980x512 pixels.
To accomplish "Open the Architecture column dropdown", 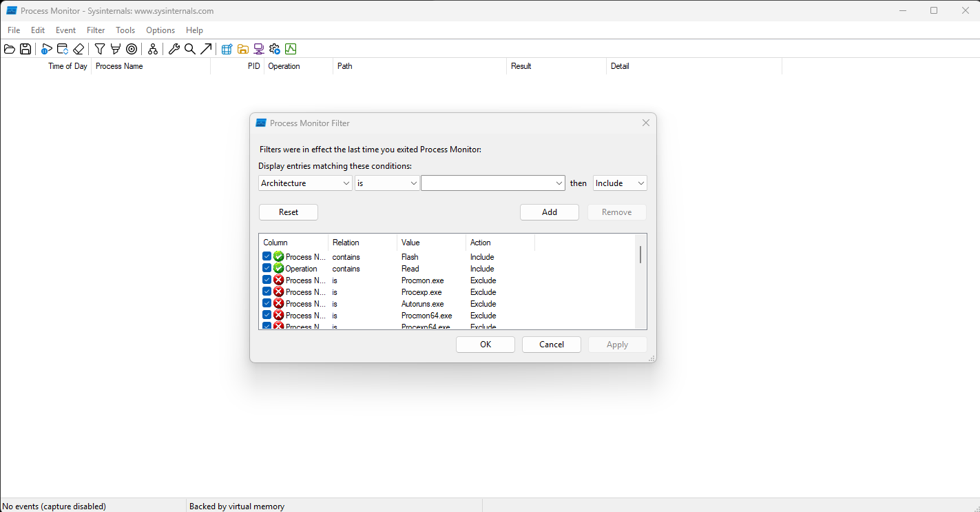I will (x=306, y=183).
